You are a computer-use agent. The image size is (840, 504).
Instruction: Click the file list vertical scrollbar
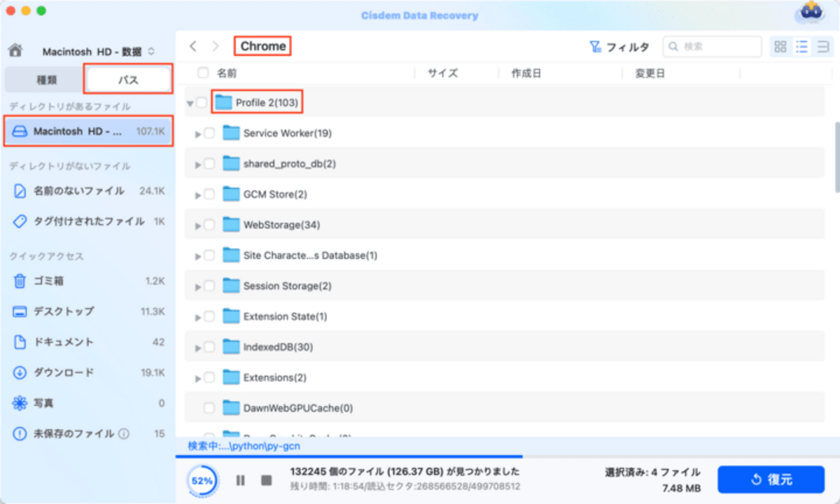click(836, 157)
